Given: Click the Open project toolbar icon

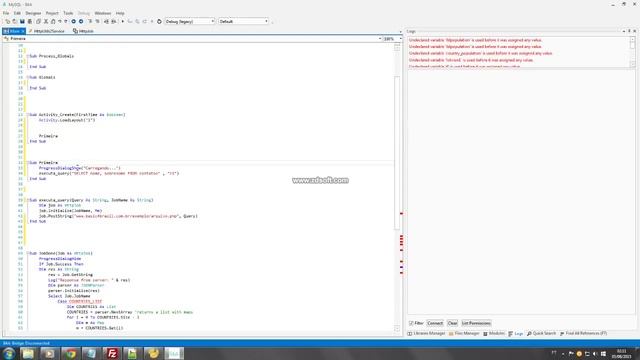Looking at the screenshot, I should point(15,21).
